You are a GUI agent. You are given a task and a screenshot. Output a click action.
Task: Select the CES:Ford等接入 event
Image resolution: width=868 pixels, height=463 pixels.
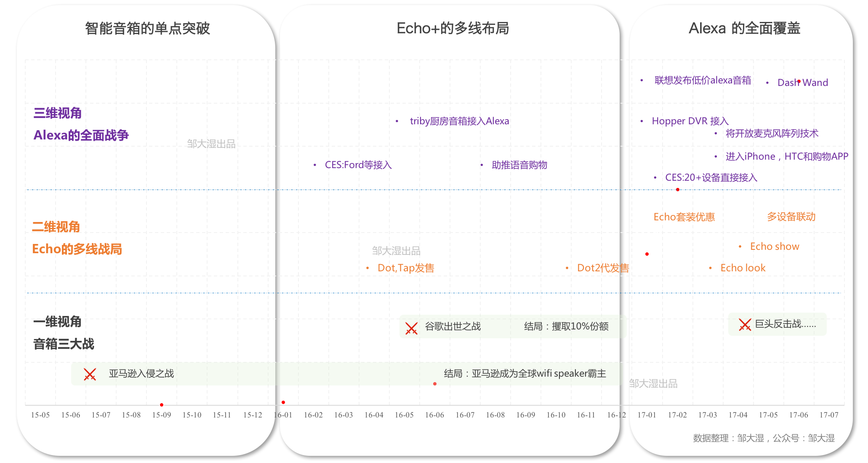(x=358, y=165)
